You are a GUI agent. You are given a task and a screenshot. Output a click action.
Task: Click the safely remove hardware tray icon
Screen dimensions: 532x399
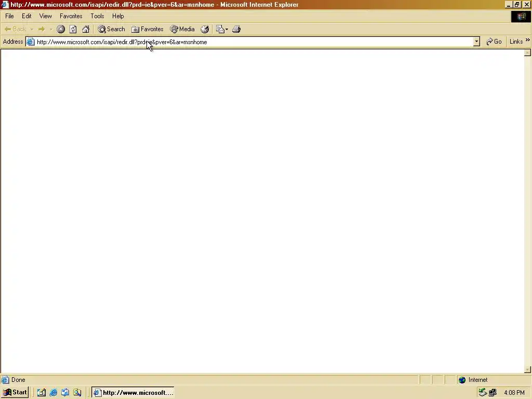483,393
